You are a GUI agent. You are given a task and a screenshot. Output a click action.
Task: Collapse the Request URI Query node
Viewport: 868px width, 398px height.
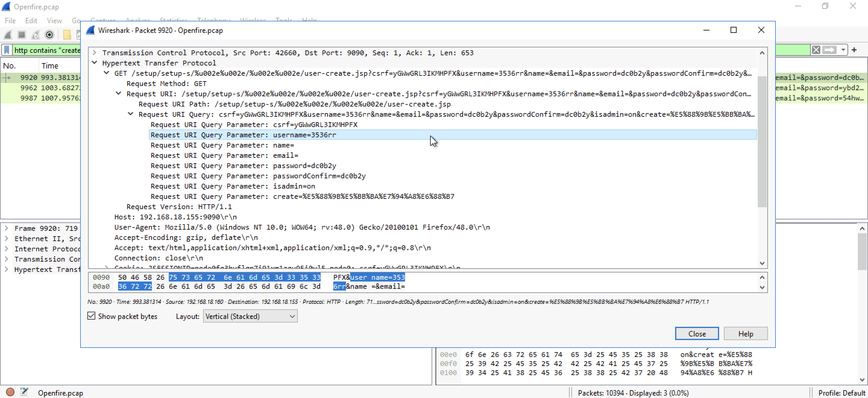coord(131,114)
